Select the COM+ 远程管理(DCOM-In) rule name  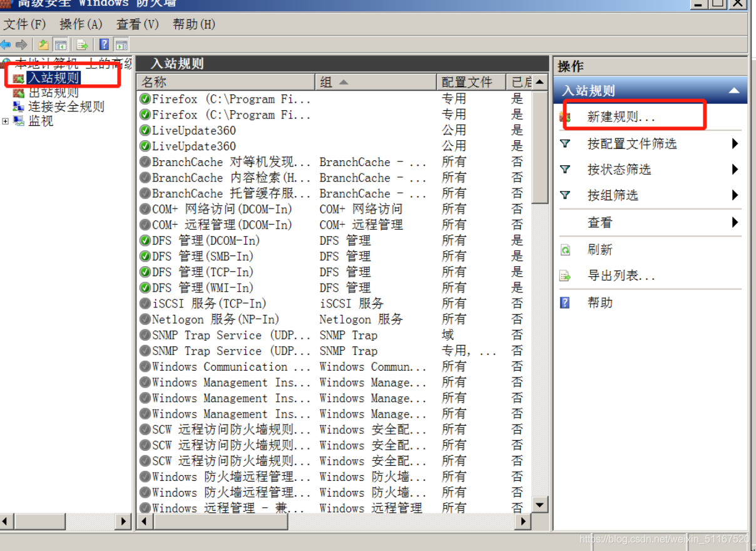(222, 225)
